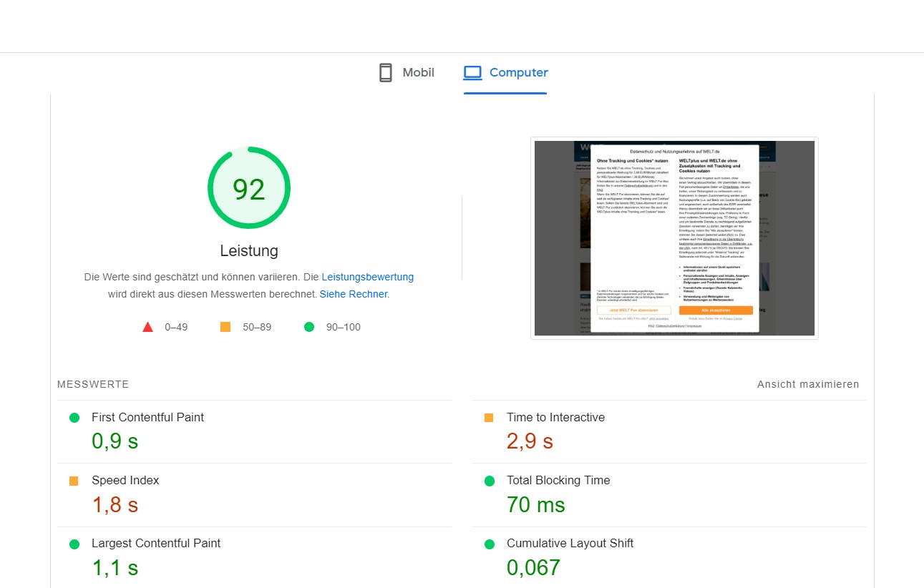Click the 90–100 legend text
The width and height of the screenshot is (924, 588).
[x=342, y=327]
